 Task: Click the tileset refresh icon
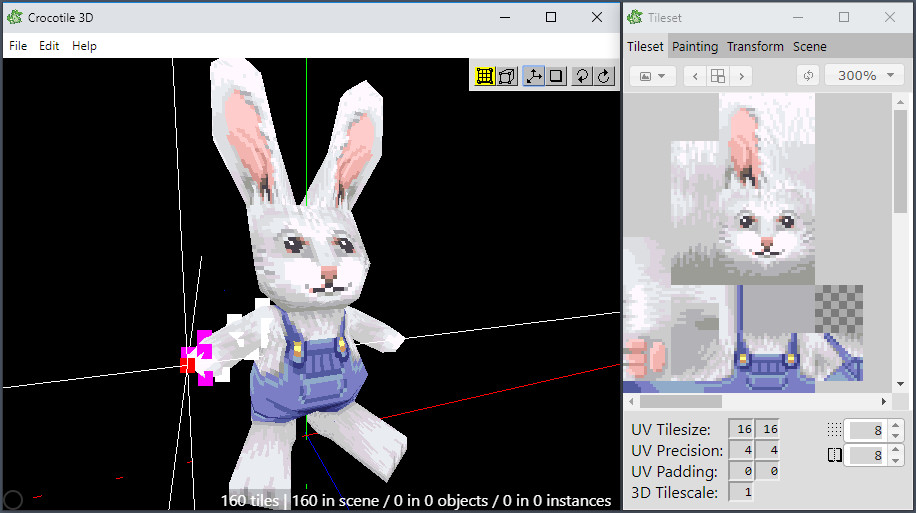pos(808,76)
